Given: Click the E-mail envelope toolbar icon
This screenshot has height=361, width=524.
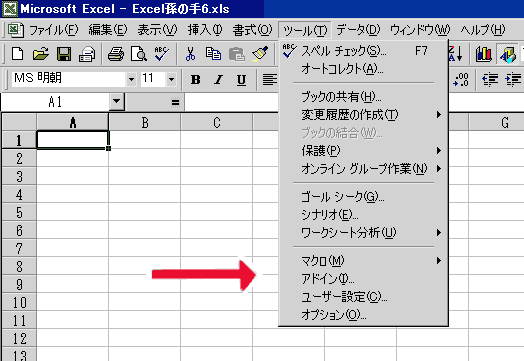Looking at the screenshot, I should [87, 54].
